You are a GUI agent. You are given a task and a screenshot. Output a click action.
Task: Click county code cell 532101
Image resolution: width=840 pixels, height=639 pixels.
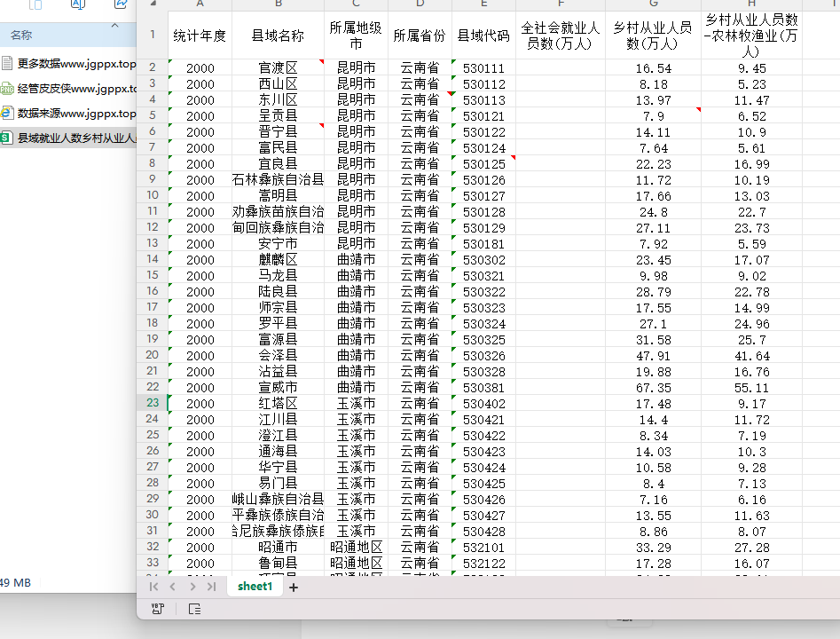483,547
